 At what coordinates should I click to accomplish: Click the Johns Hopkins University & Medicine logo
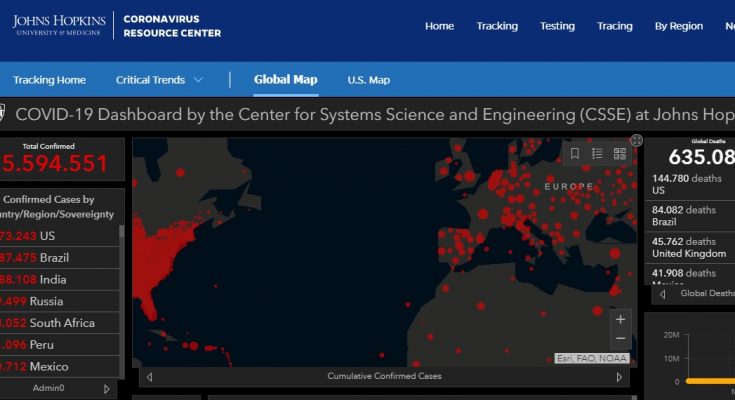pos(59,25)
